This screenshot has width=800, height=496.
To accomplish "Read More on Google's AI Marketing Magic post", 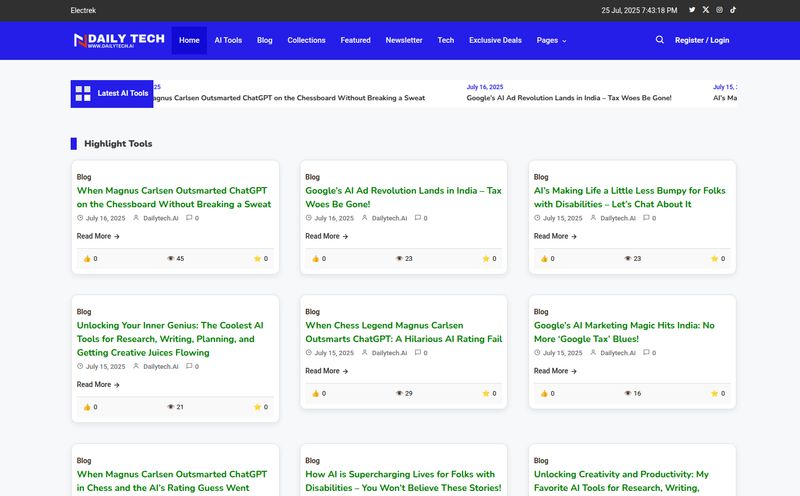I will (555, 371).
